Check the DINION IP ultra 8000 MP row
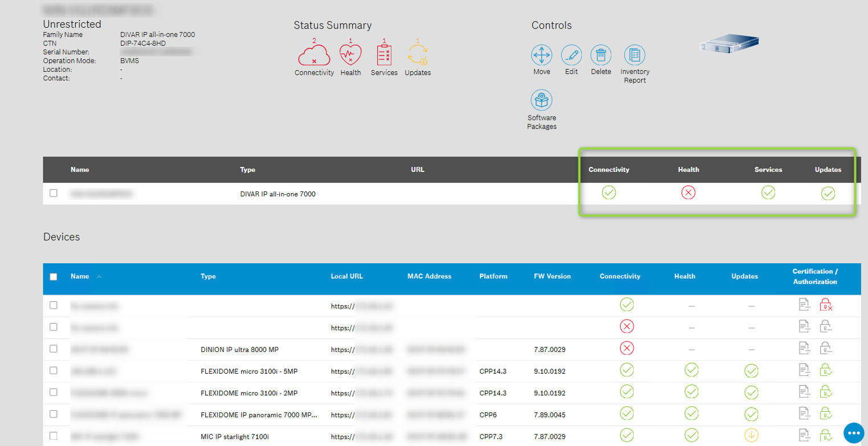868x446 pixels. [x=54, y=349]
